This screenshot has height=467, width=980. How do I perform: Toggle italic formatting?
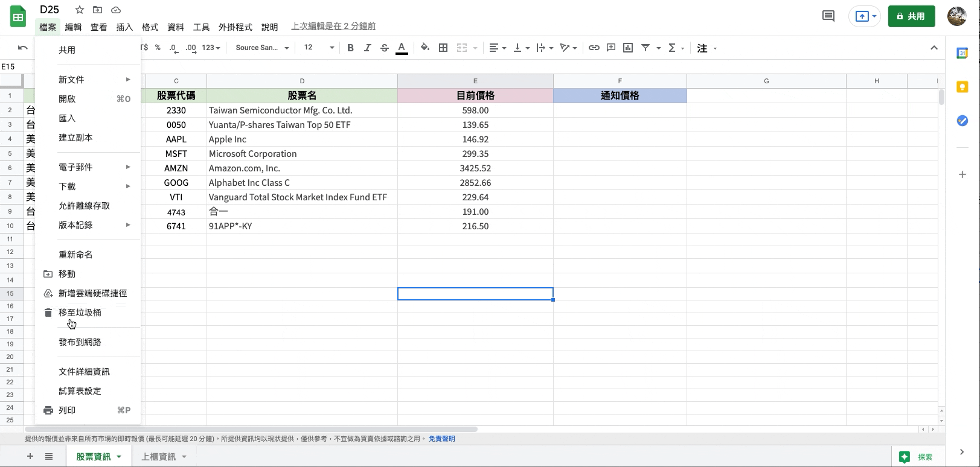367,48
